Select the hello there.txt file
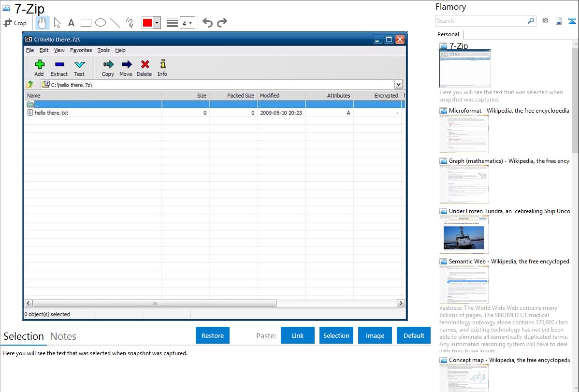The image size is (579, 392). [51, 113]
